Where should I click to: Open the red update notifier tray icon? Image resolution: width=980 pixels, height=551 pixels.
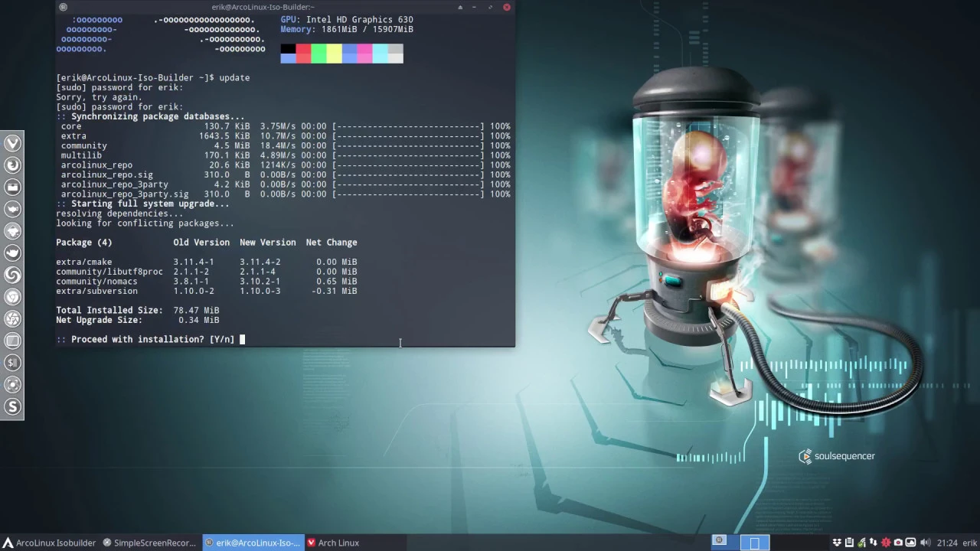tap(886, 543)
